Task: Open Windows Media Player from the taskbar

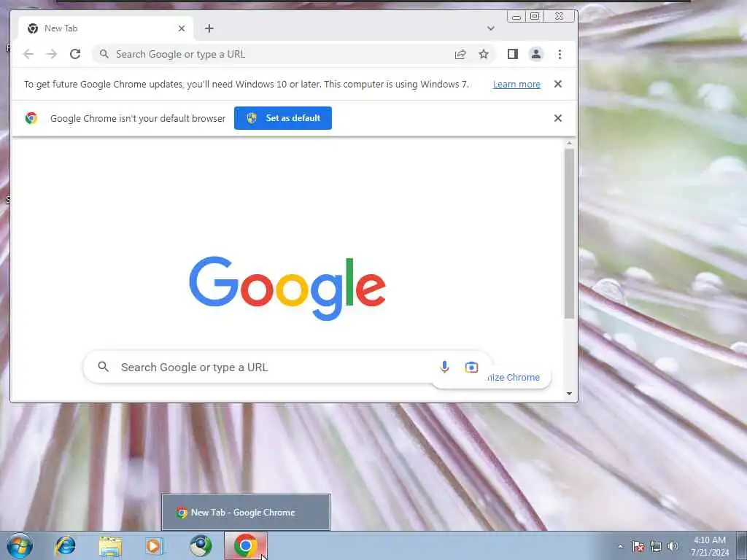Action: pyautogui.click(x=155, y=545)
